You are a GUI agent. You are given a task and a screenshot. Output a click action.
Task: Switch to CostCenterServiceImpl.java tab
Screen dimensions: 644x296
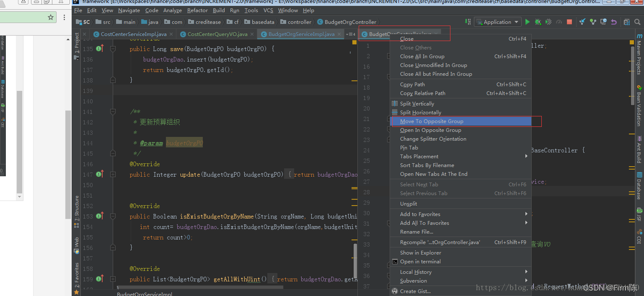point(133,34)
